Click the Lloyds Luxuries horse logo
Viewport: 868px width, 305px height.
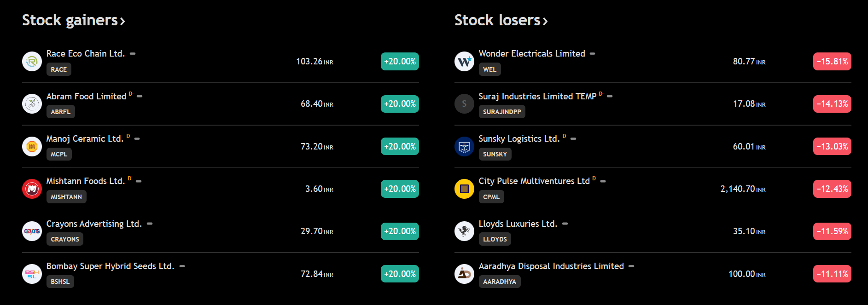pos(464,231)
